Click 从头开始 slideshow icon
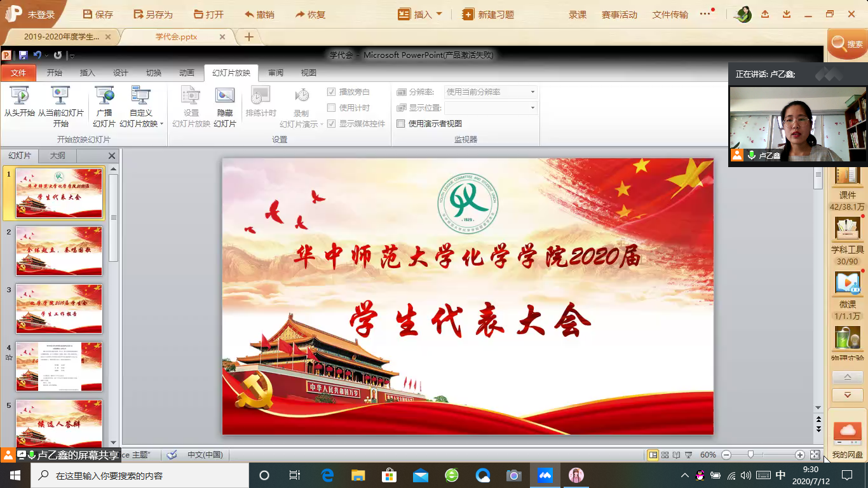868x488 pixels. point(20,96)
